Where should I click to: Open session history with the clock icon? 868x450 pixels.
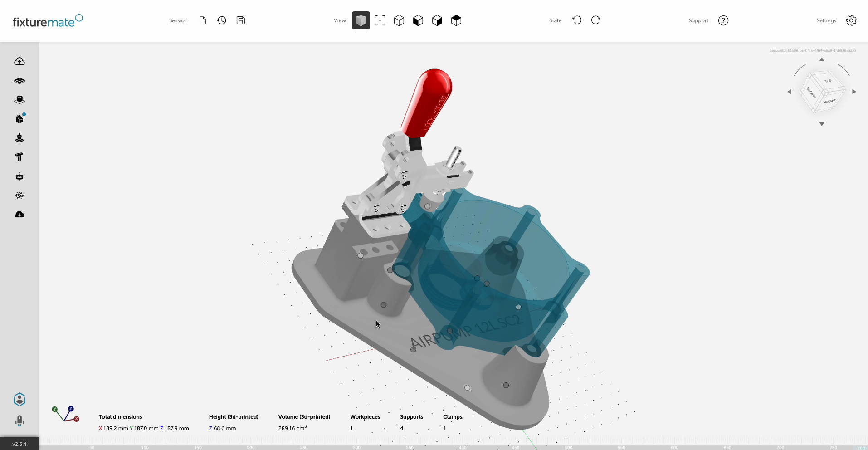222,20
